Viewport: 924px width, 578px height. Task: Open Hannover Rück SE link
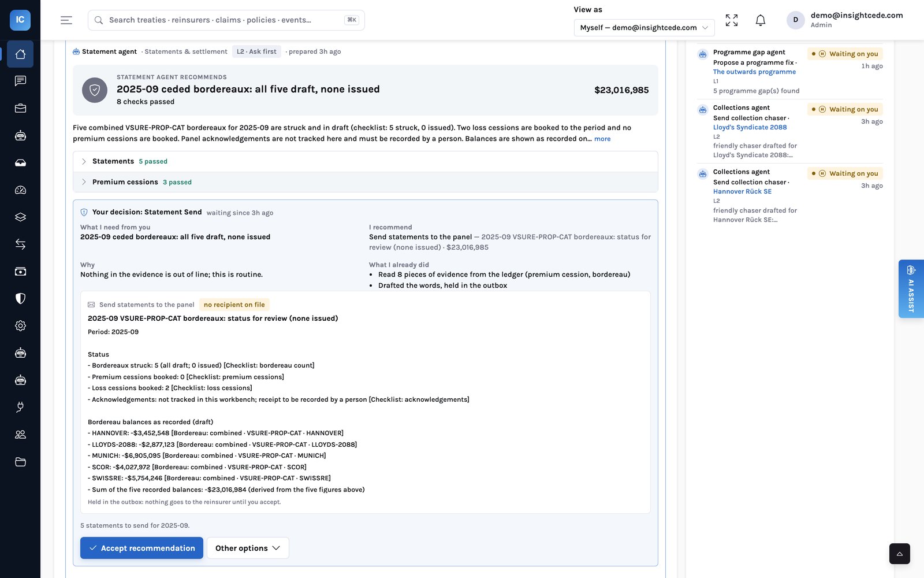pyautogui.click(x=742, y=191)
